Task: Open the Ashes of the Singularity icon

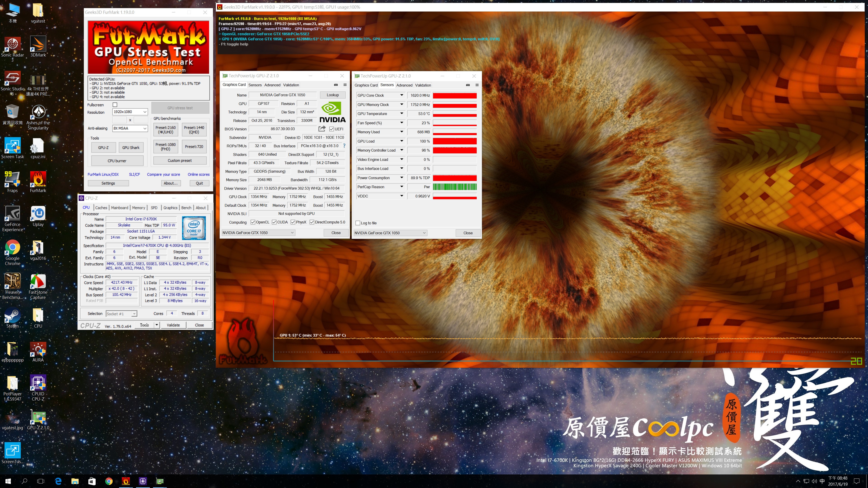Action: click(x=38, y=117)
